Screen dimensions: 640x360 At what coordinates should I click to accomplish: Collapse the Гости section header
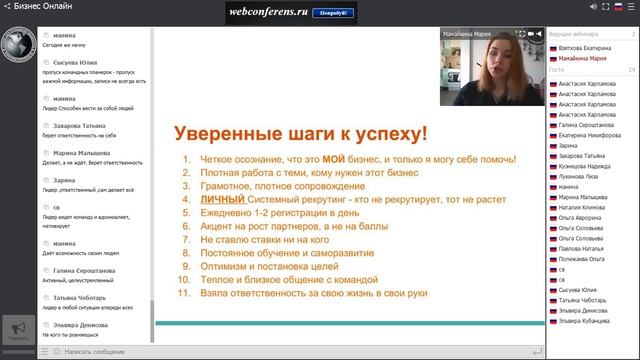pos(592,70)
